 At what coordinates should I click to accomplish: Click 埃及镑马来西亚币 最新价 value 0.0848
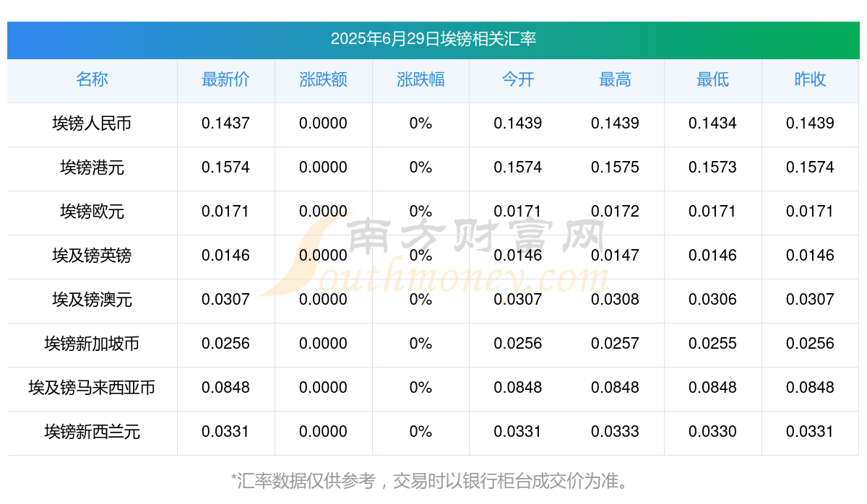[x=225, y=388]
